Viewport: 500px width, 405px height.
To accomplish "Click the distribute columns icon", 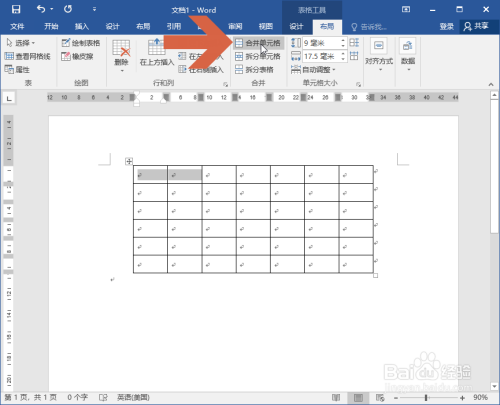I will click(x=354, y=56).
